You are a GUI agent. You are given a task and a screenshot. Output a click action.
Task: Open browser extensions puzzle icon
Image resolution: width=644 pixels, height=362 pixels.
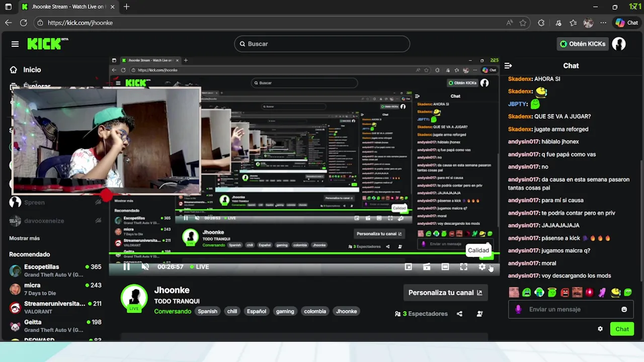point(541,23)
